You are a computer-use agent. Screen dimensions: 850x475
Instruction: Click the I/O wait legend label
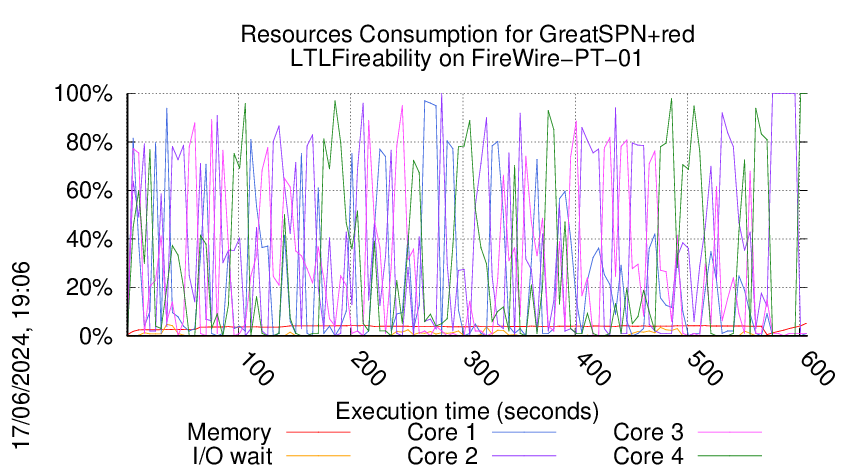233,456
